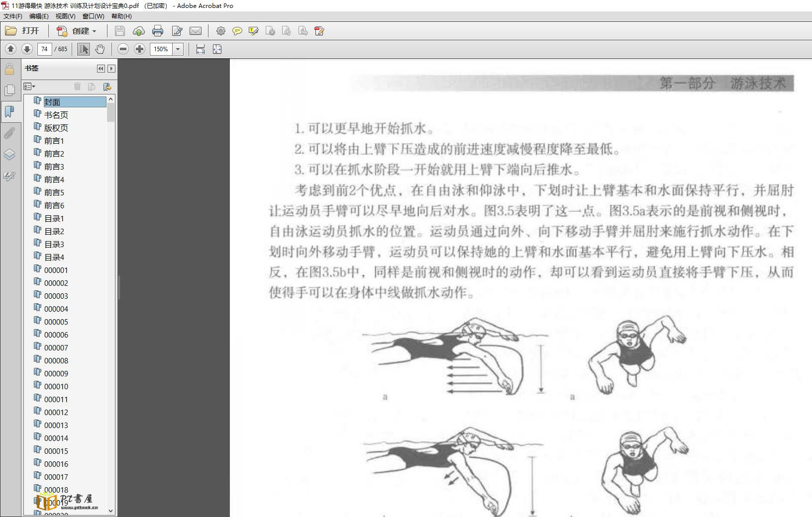Screen dimensions: 812x517
Task: Click the 打开 button
Action: [22, 31]
